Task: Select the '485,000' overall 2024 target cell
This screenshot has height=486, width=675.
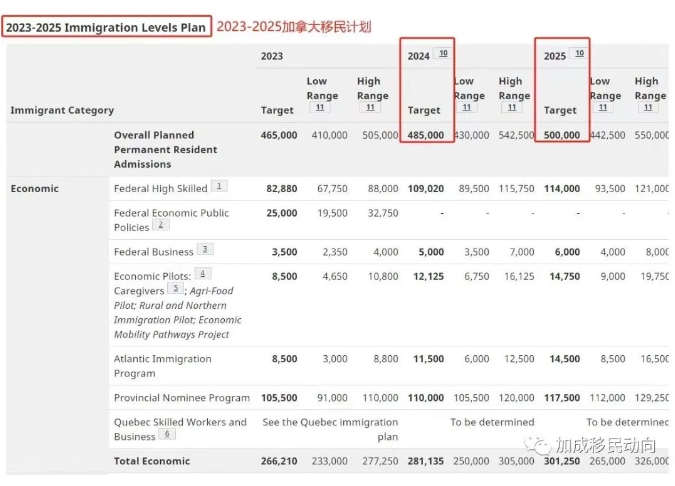Action: [x=426, y=135]
